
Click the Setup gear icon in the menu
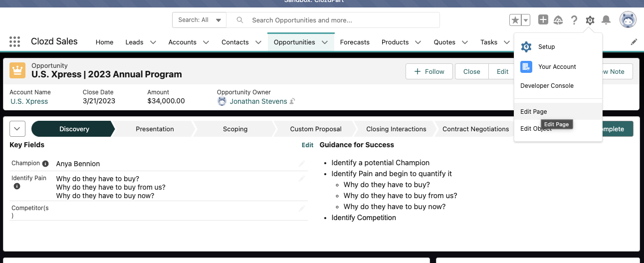(526, 47)
